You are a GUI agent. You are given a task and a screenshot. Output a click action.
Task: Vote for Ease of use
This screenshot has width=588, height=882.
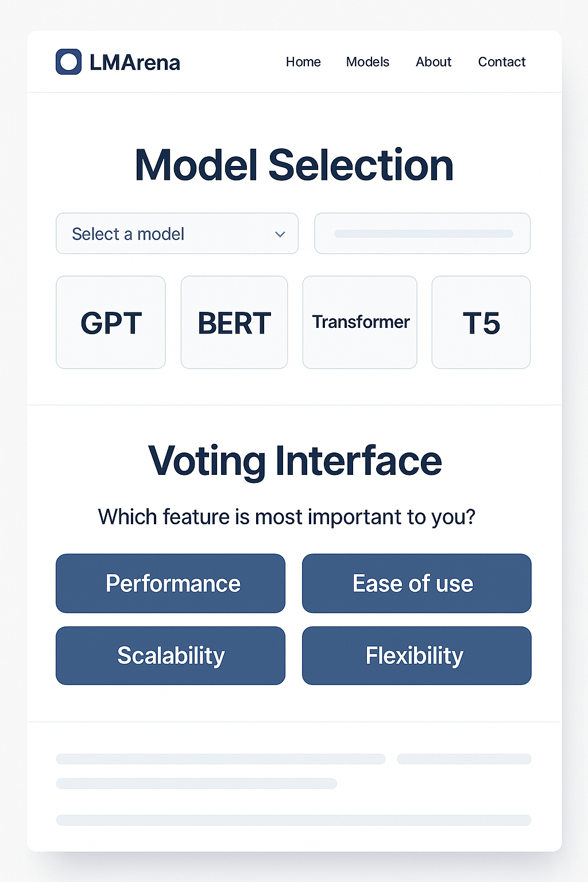[x=416, y=583]
